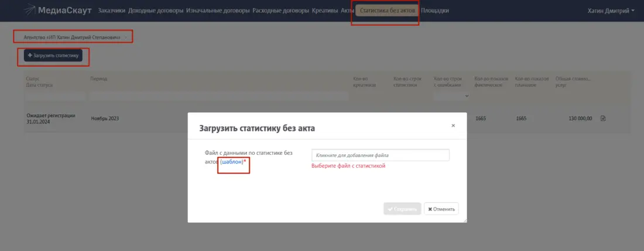Download the шаблон template link

[x=232, y=162]
